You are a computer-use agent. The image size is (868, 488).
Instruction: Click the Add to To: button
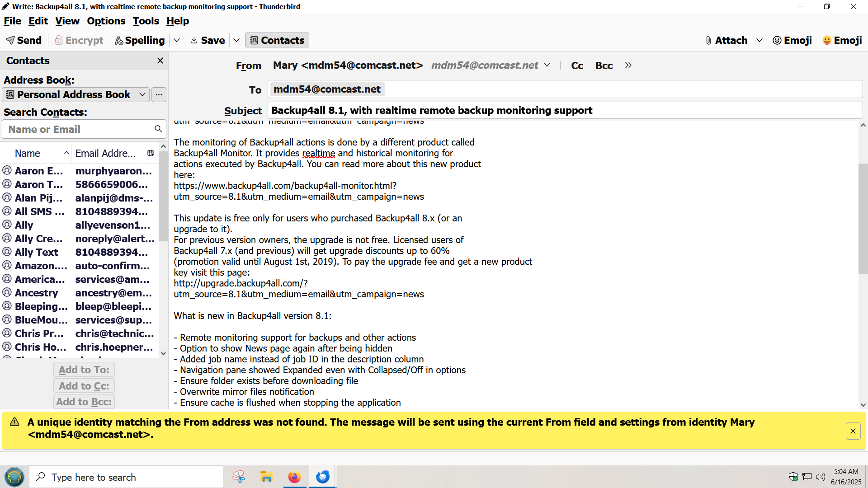point(84,370)
